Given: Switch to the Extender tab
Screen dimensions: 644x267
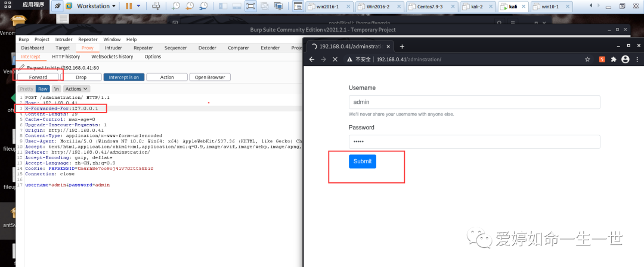Looking at the screenshot, I should click(270, 48).
